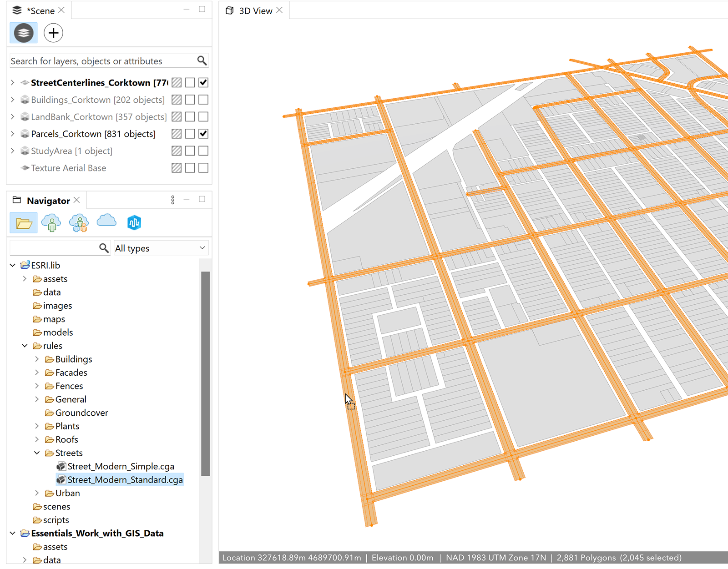The height and width of the screenshot is (569, 728).
Task: Click the plus button to add a new layer
Action: pos(53,33)
